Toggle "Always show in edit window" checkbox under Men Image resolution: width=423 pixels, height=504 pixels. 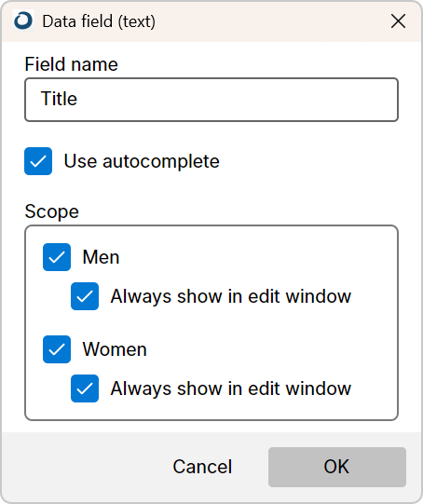point(85,296)
